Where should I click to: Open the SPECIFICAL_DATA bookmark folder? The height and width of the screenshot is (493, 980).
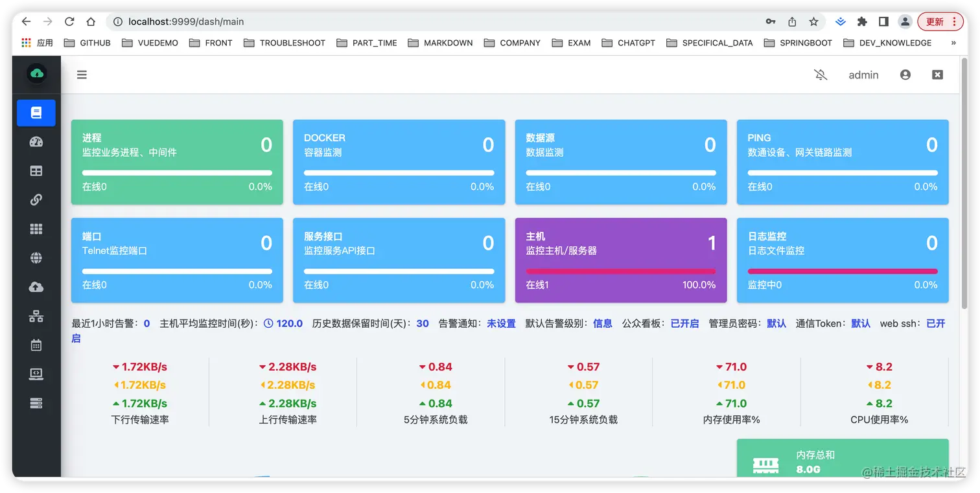(710, 43)
